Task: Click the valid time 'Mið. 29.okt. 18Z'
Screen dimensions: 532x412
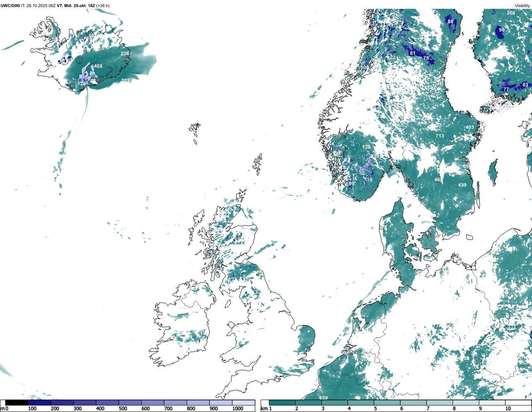Action: click(80, 5)
